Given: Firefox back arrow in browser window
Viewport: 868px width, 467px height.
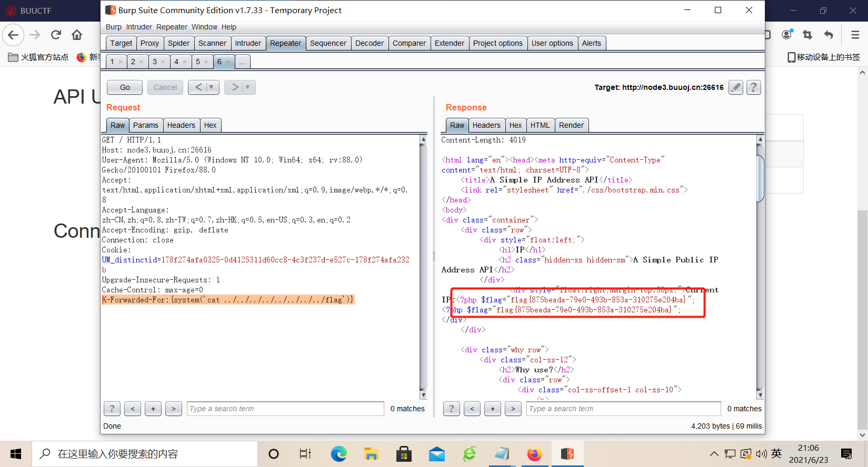Looking at the screenshot, I should pos(13,35).
